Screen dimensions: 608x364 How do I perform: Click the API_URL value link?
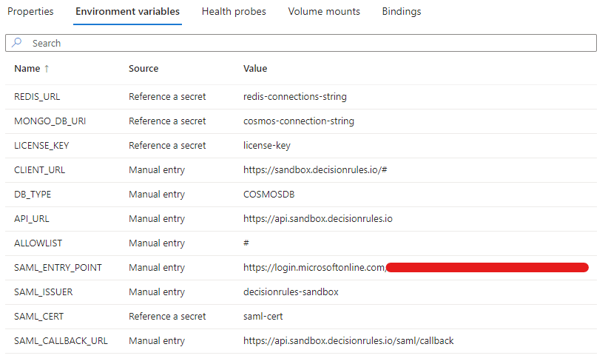pyautogui.click(x=317, y=218)
